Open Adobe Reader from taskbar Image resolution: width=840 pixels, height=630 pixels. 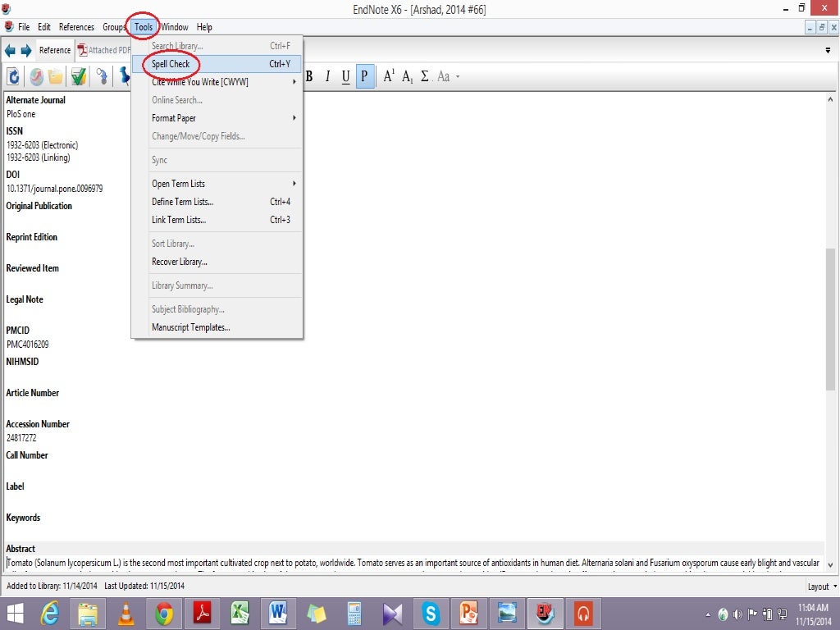tap(203, 614)
